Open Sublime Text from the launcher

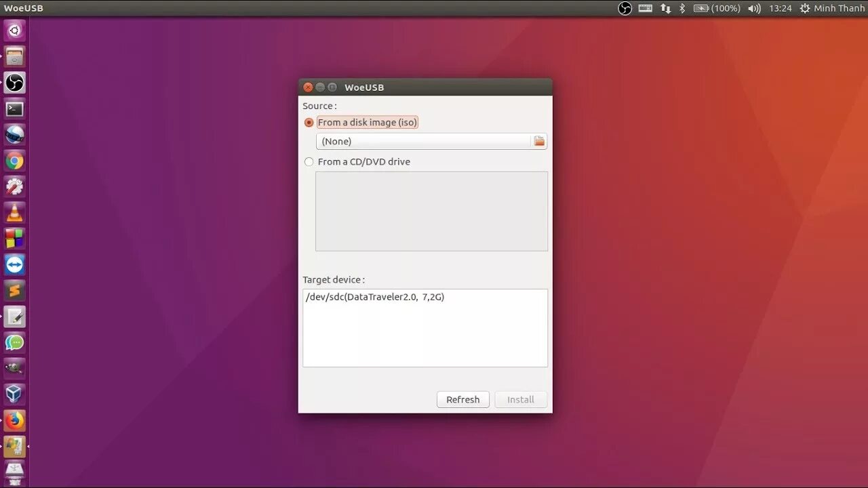pyautogui.click(x=14, y=291)
